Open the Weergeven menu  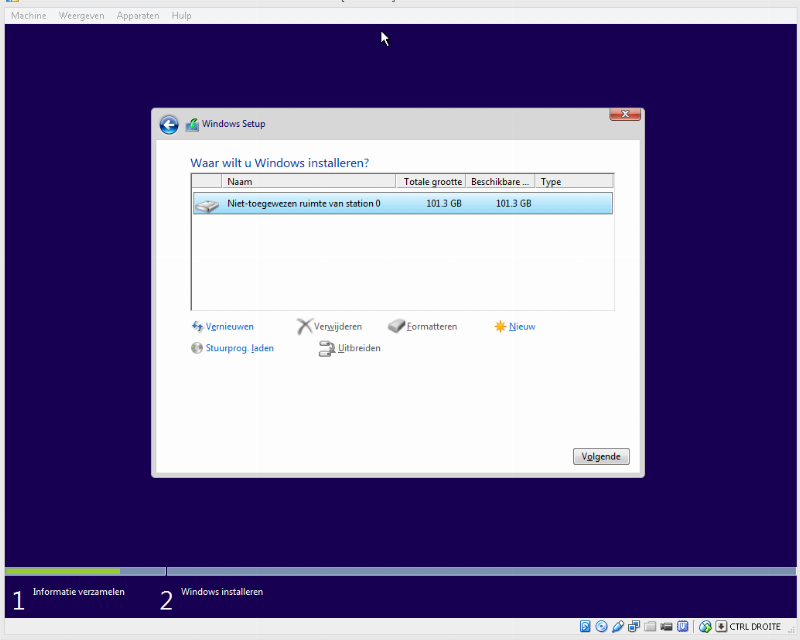point(82,16)
